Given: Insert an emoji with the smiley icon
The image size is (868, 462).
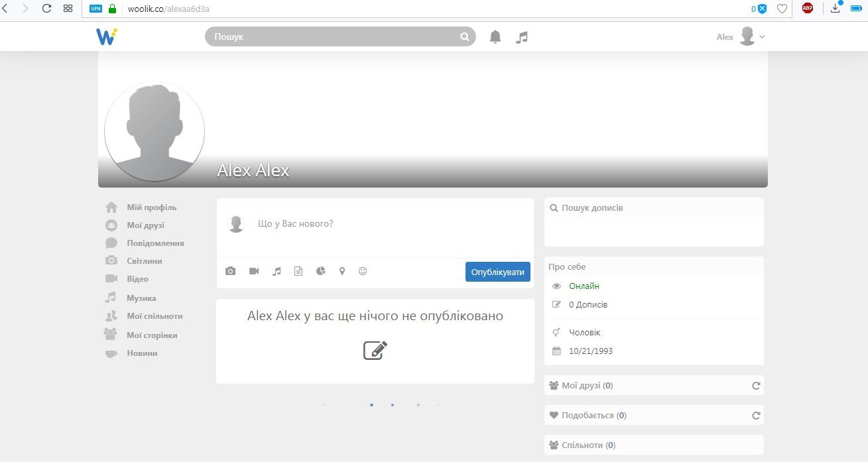Looking at the screenshot, I should [x=363, y=271].
